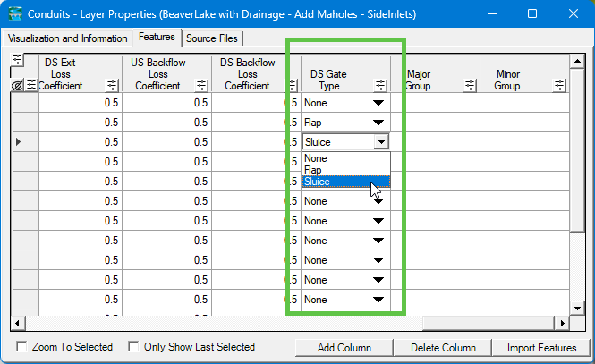
Task: Open the Flap gate type dropdown arrow
Action: [x=378, y=123]
